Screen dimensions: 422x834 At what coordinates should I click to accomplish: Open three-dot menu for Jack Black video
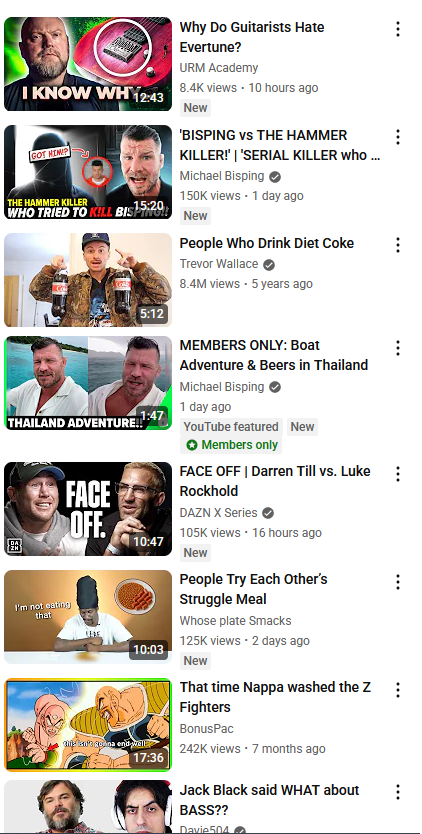[x=398, y=793]
